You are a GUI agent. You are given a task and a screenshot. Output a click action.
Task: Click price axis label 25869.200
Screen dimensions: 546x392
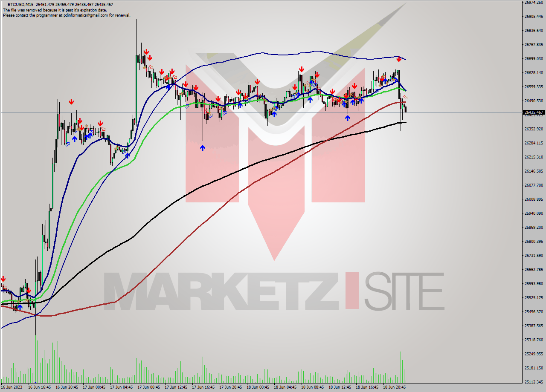pos(534,228)
